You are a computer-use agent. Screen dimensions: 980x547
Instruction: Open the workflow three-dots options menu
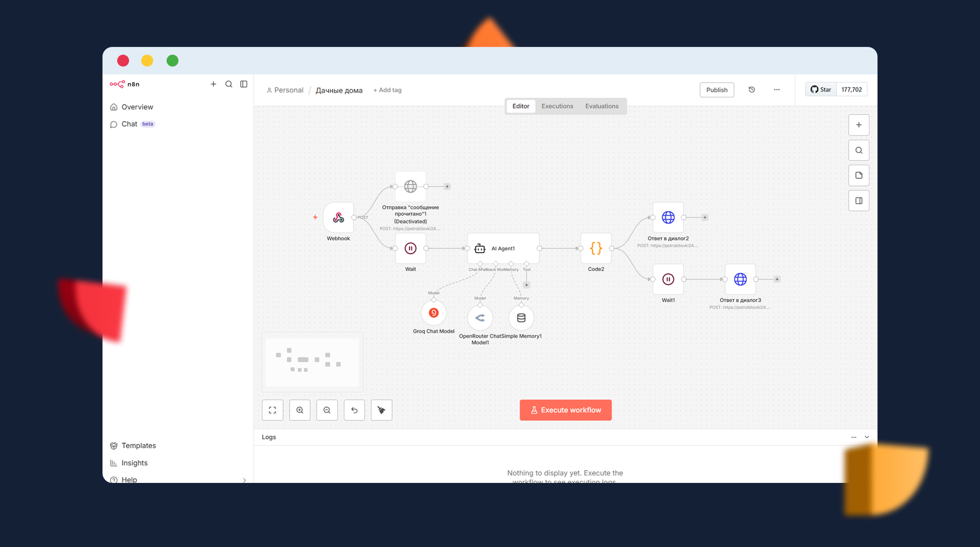(x=777, y=90)
